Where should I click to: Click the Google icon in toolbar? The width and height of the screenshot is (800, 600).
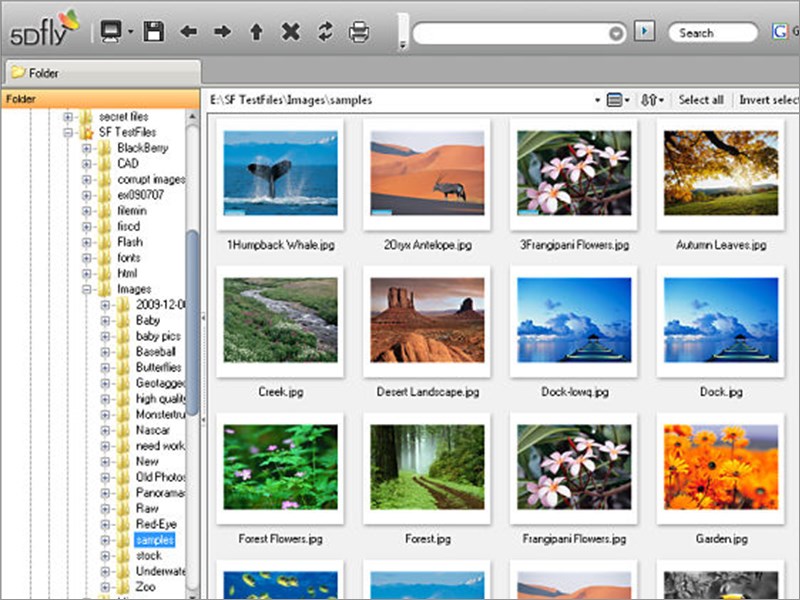pyautogui.click(x=780, y=32)
